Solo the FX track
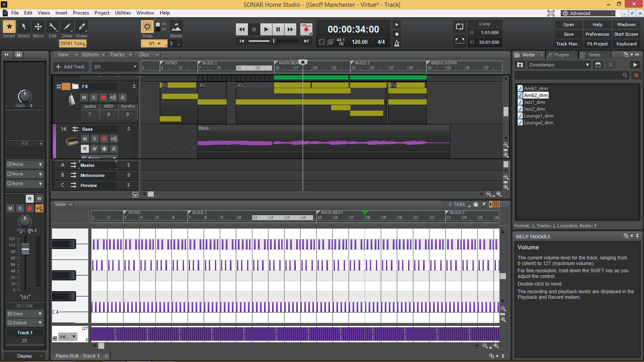The width and height of the screenshot is (644, 362). pyautogui.click(x=93, y=97)
